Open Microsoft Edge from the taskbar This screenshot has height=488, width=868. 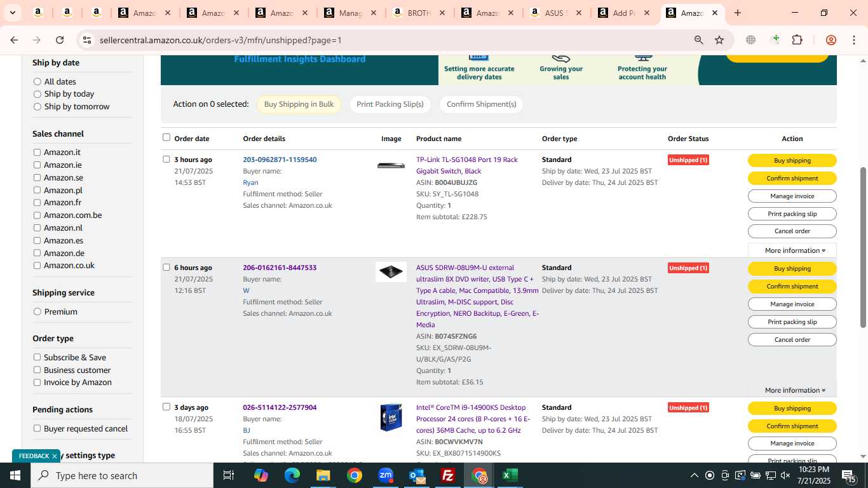pyautogui.click(x=292, y=475)
